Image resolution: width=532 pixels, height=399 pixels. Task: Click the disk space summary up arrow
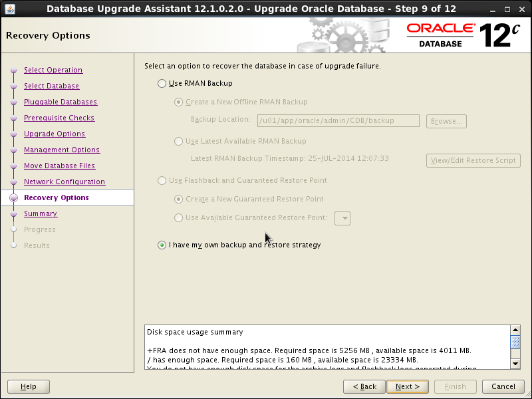[515, 330]
